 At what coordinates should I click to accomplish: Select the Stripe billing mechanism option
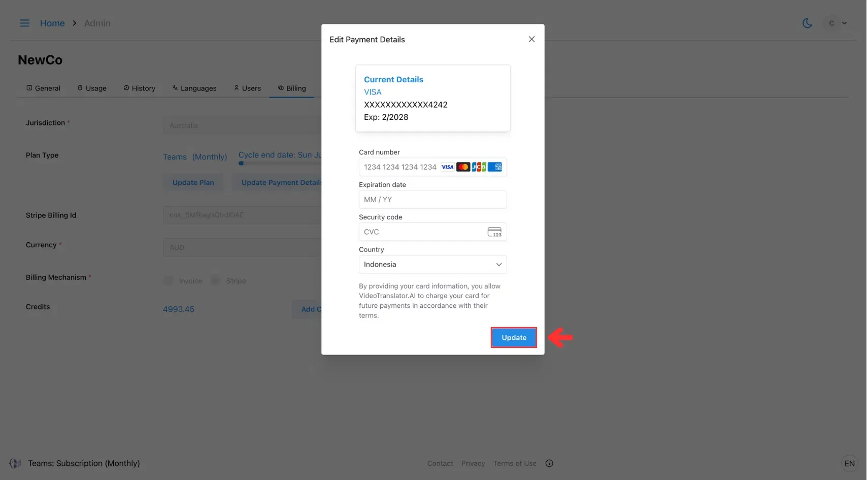click(215, 280)
